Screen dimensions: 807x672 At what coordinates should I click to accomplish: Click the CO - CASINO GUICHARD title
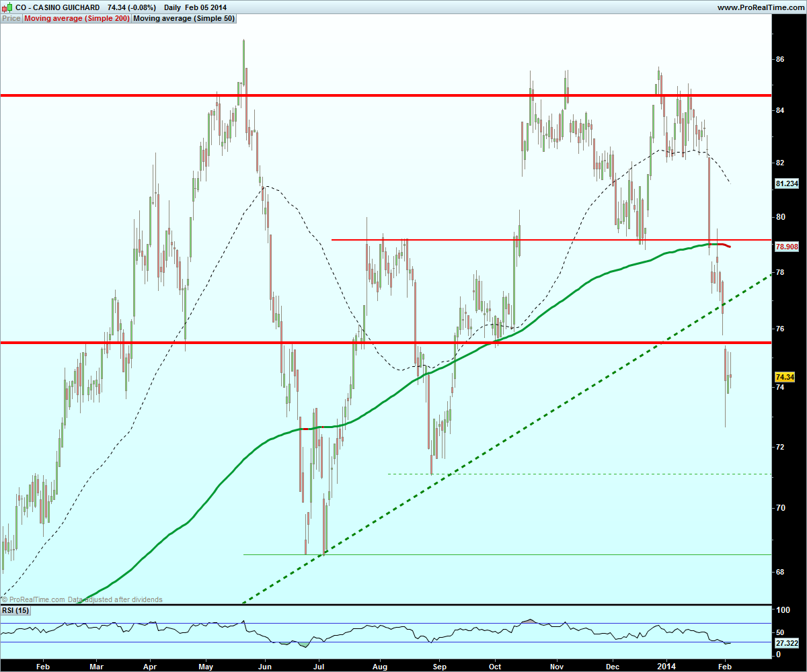click(x=56, y=7)
